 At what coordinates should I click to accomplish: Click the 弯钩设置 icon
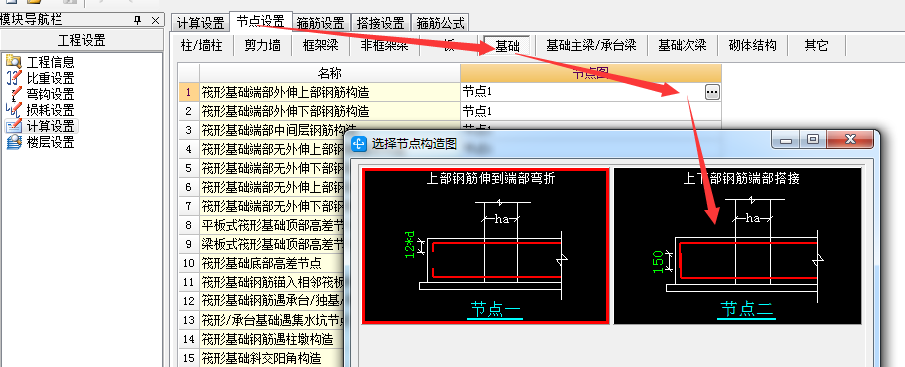pos(14,94)
